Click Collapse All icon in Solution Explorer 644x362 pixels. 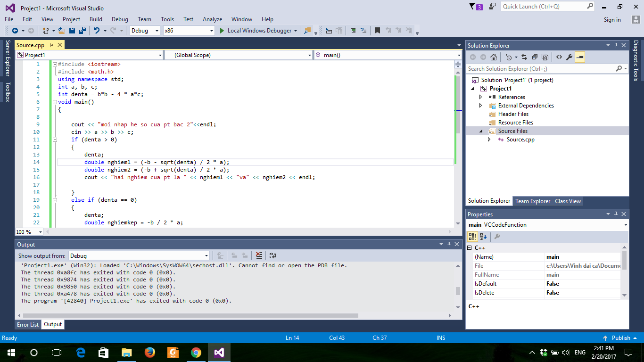(x=535, y=57)
